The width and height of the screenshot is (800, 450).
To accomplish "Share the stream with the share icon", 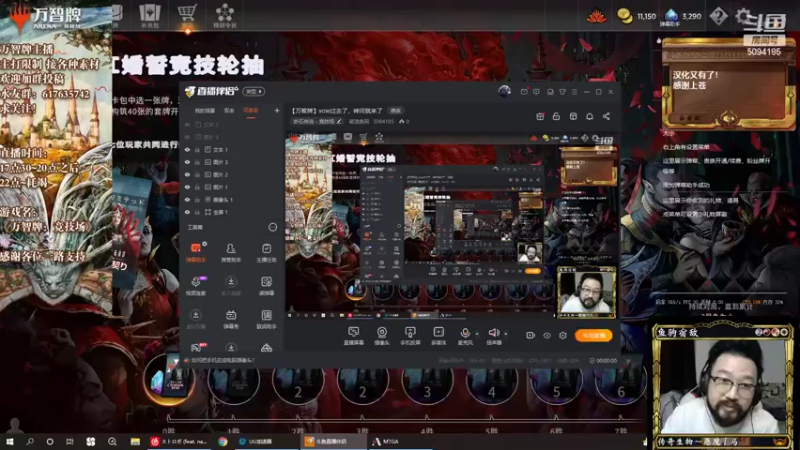I will click(x=606, y=116).
